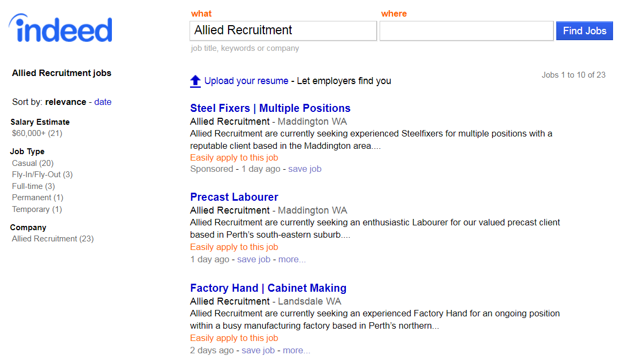Viewport: 620px width, 364px height.
Task: Filter by Fly-In/Fly-Out job type
Action: click(42, 175)
